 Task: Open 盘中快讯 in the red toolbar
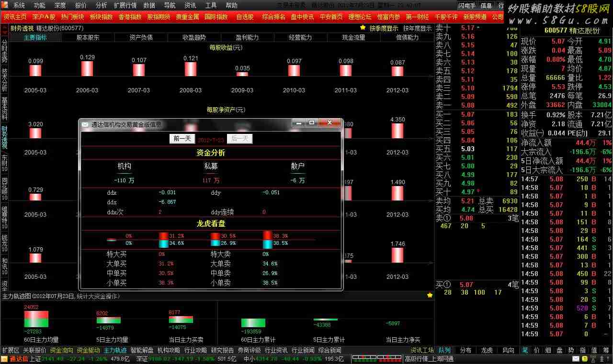coord(302,17)
